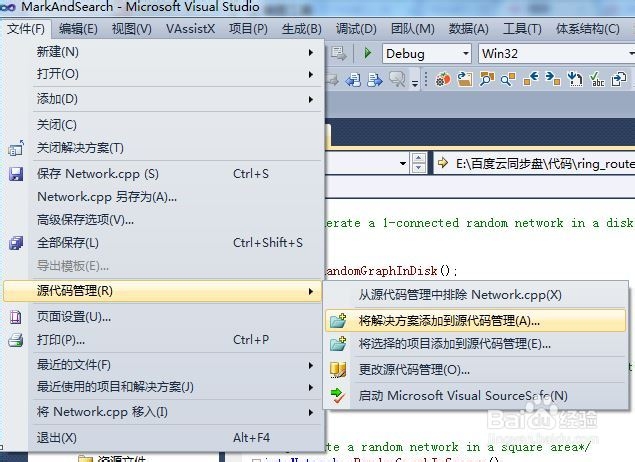Click the yellow arrow icon beside the E:\ path
Viewport: 635px width, 462px height.
(x=443, y=163)
